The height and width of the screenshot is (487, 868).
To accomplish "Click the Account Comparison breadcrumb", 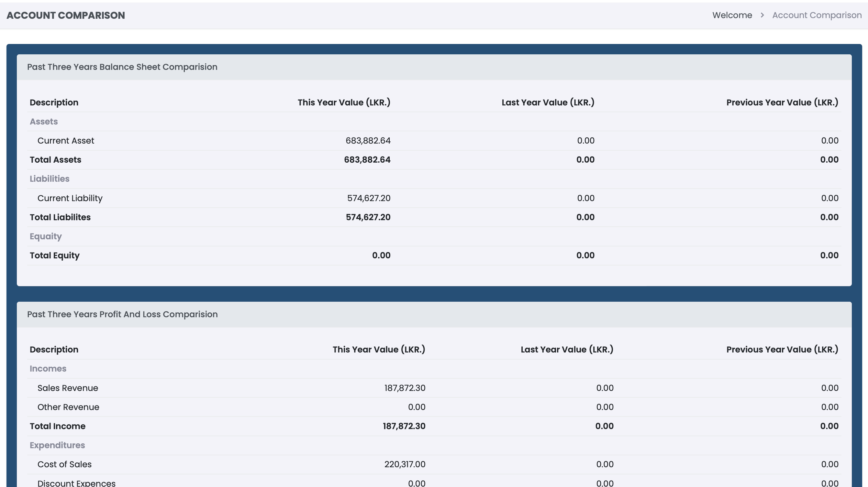I will (817, 15).
